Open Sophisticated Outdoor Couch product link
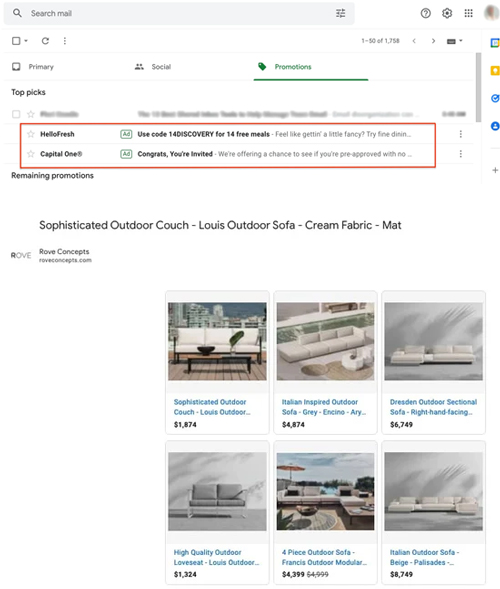Screen dimensions: 500x589 click(x=212, y=407)
